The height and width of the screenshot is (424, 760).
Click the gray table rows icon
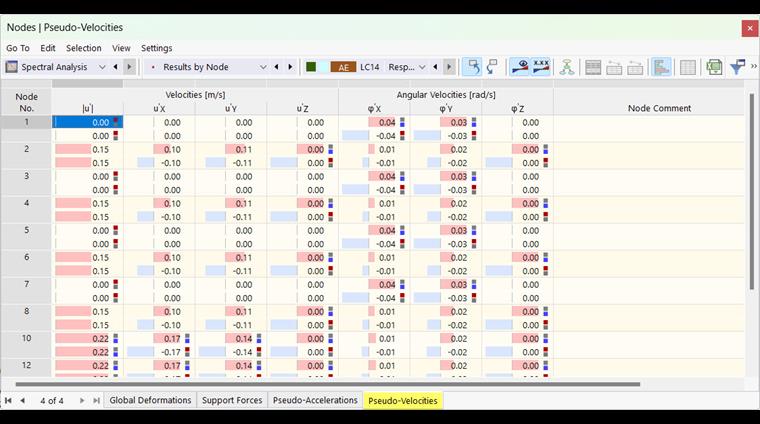coord(593,67)
